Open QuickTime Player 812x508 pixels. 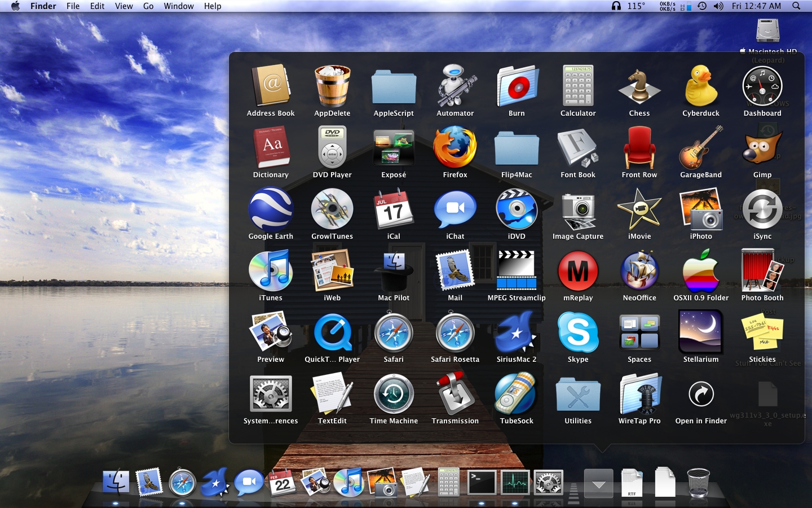pyautogui.click(x=332, y=332)
